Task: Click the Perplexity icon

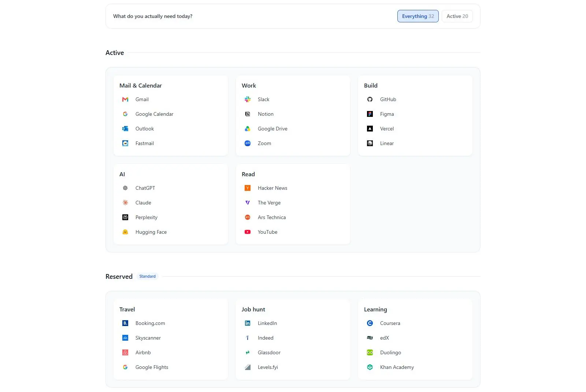Action: click(125, 217)
